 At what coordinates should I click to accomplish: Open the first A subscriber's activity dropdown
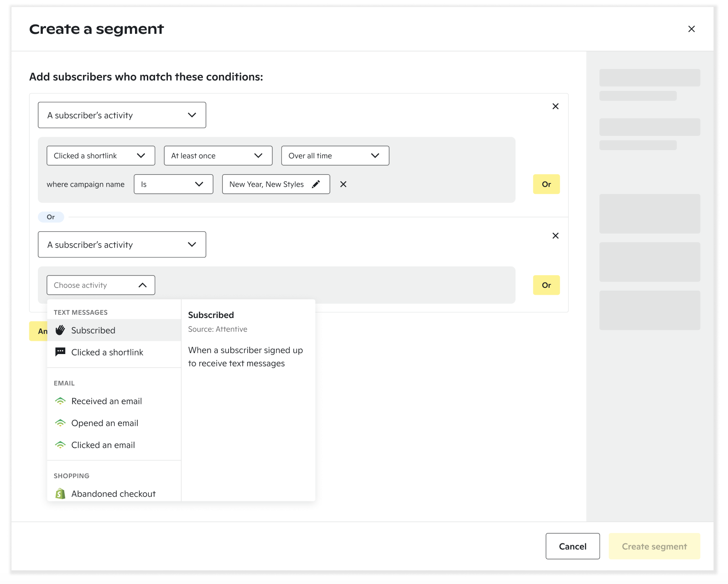[122, 115]
